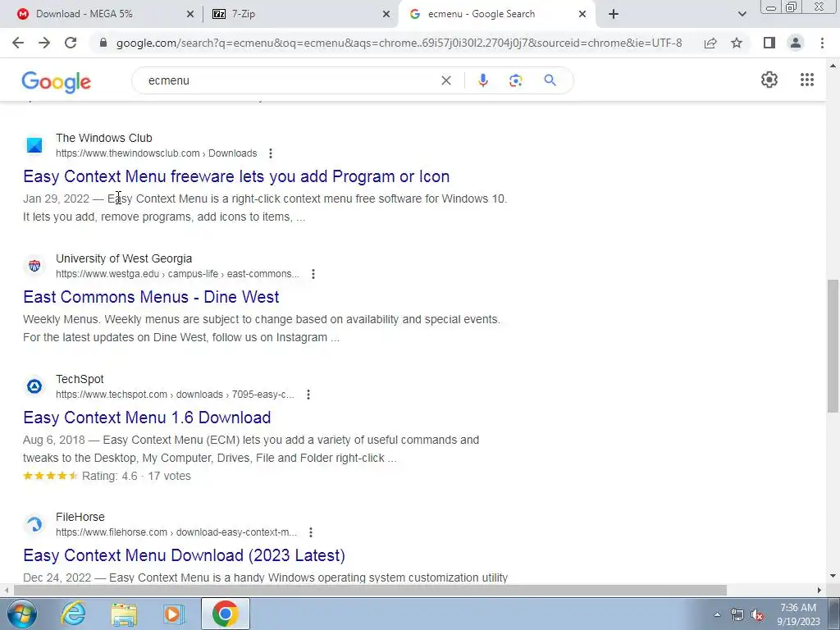Click the address bar URL

pyautogui.click(x=399, y=43)
